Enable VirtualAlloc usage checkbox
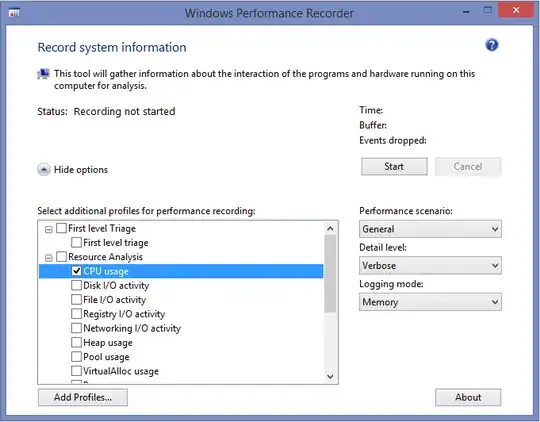The width and height of the screenshot is (540, 422). point(76,371)
